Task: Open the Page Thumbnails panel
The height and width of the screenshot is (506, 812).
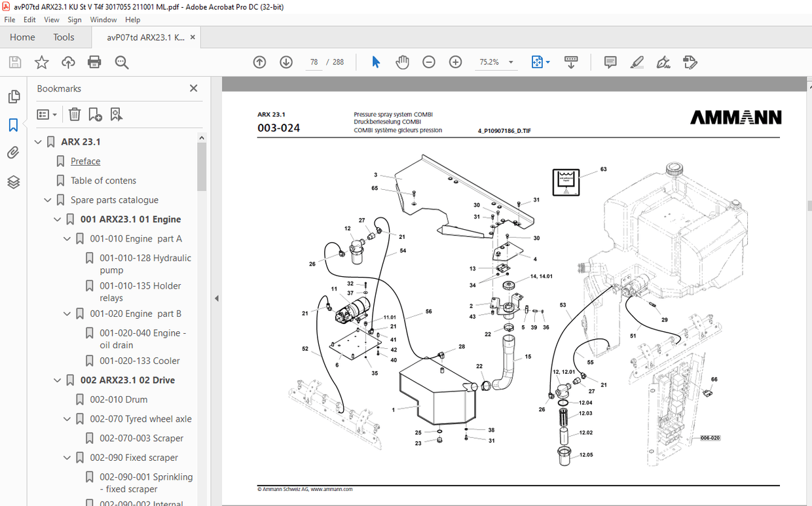Action: coord(14,96)
